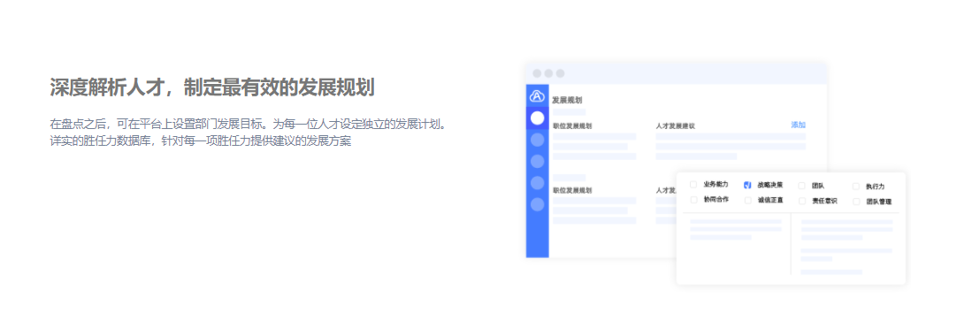Check the 团队 checkbox
The image size is (980, 334).
802,186
